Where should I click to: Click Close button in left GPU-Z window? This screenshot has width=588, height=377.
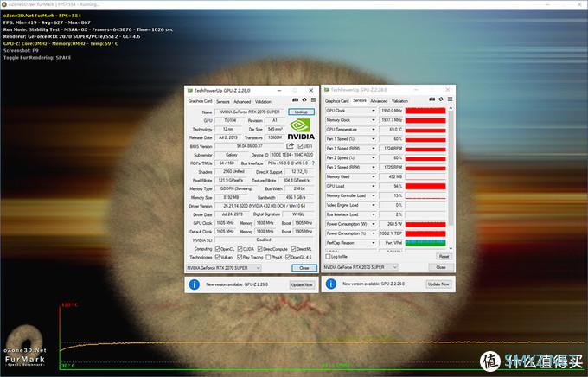(x=304, y=268)
